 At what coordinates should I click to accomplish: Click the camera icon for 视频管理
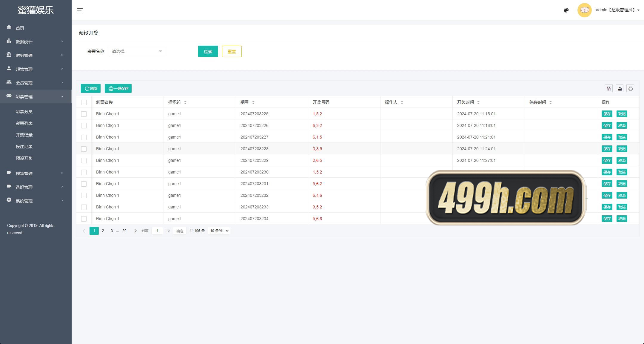(9, 173)
